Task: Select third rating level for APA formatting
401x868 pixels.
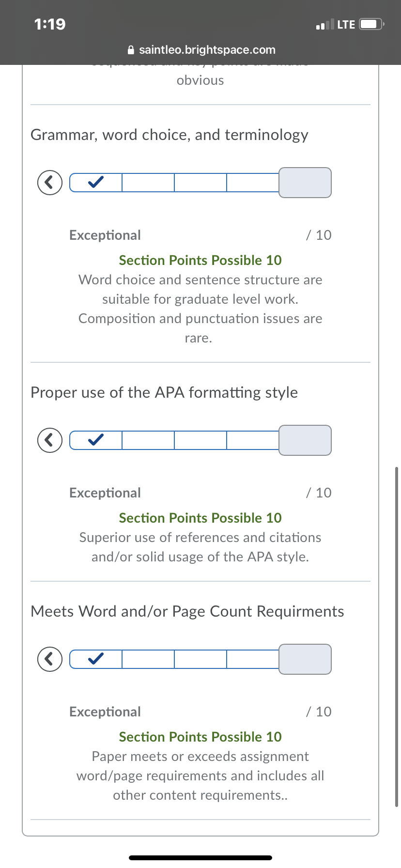Action: click(x=200, y=440)
